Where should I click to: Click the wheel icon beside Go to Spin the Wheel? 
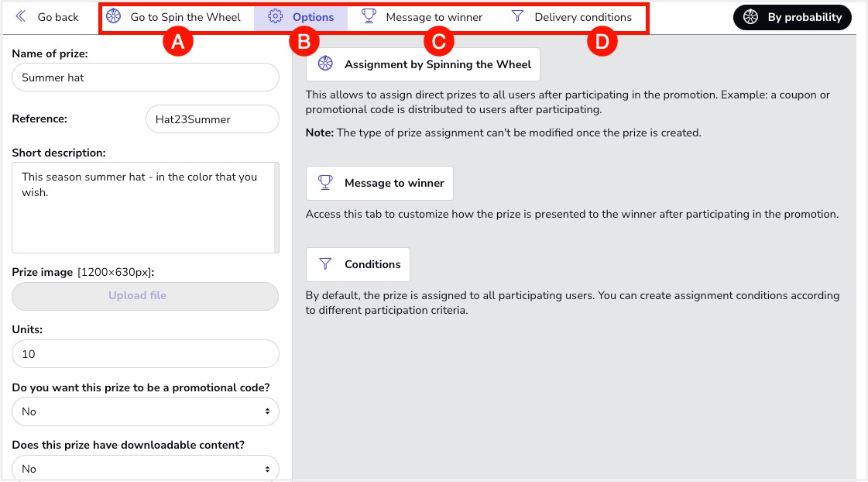pos(114,17)
